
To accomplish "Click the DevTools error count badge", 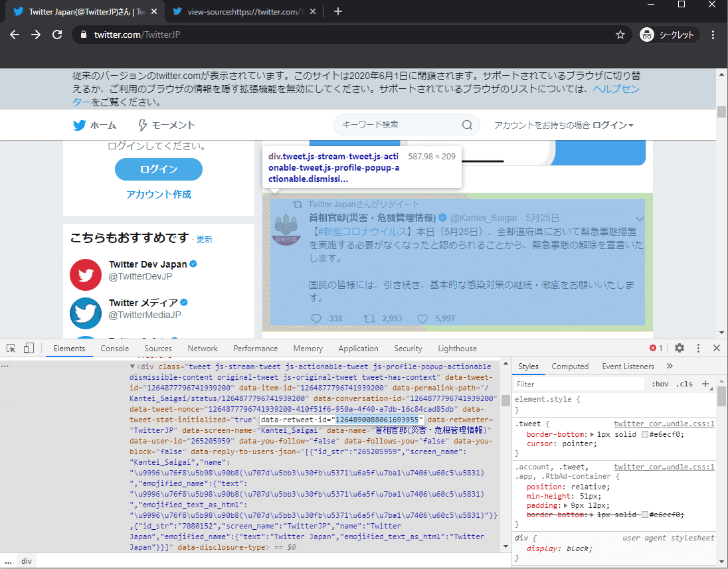I will [656, 348].
